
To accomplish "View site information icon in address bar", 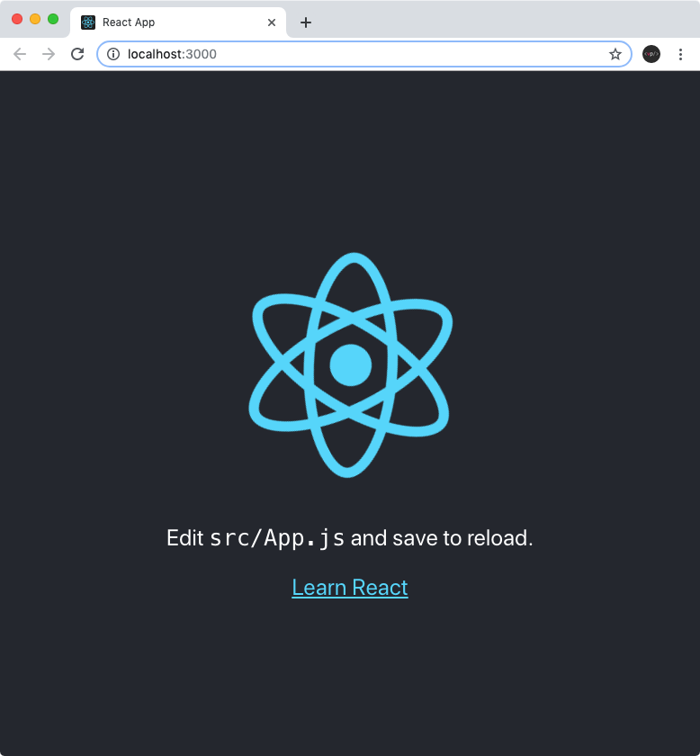I will pos(113,54).
